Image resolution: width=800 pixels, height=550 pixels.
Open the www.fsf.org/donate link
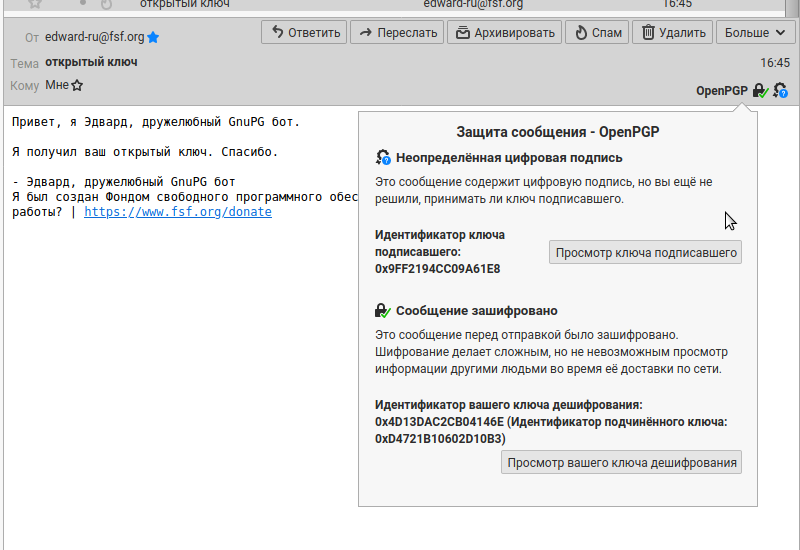(x=177, y=212)
